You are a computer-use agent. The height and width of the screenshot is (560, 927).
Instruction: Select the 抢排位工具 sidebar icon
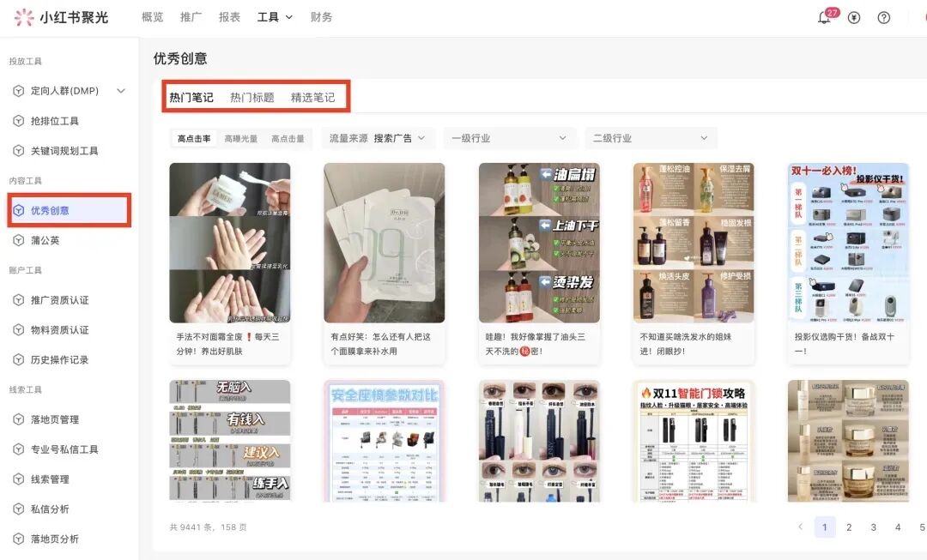pos(55,121)
